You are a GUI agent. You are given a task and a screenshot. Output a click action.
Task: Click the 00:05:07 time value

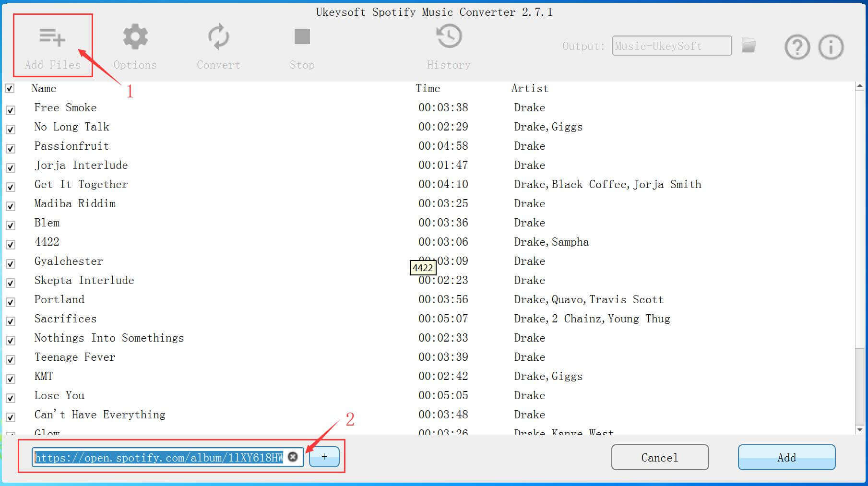[x=443, y=319]
